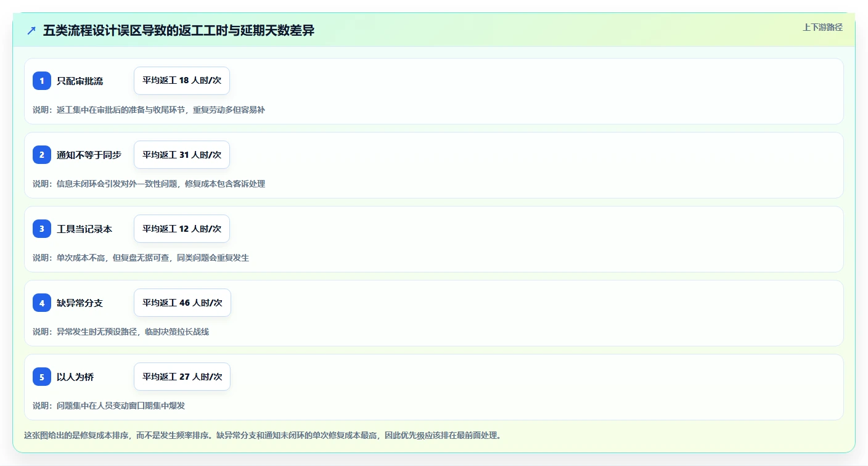868x466 pixels.
Task: Click the trend arrow icon beside the title
Action: click(x=31, y=30)
